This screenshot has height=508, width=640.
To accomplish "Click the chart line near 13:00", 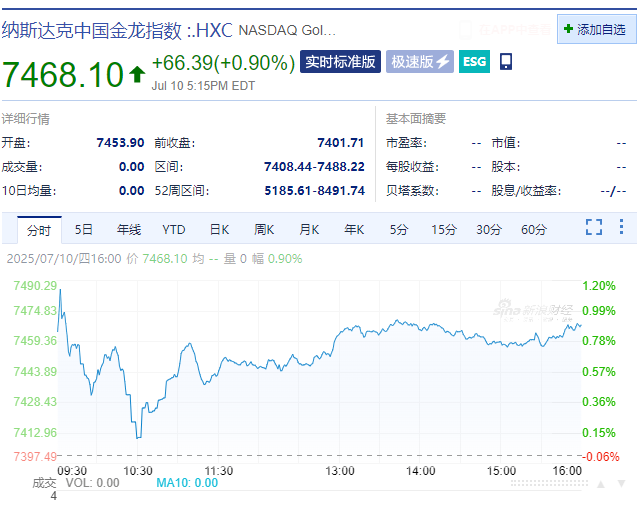I will (x=339, y=332).
